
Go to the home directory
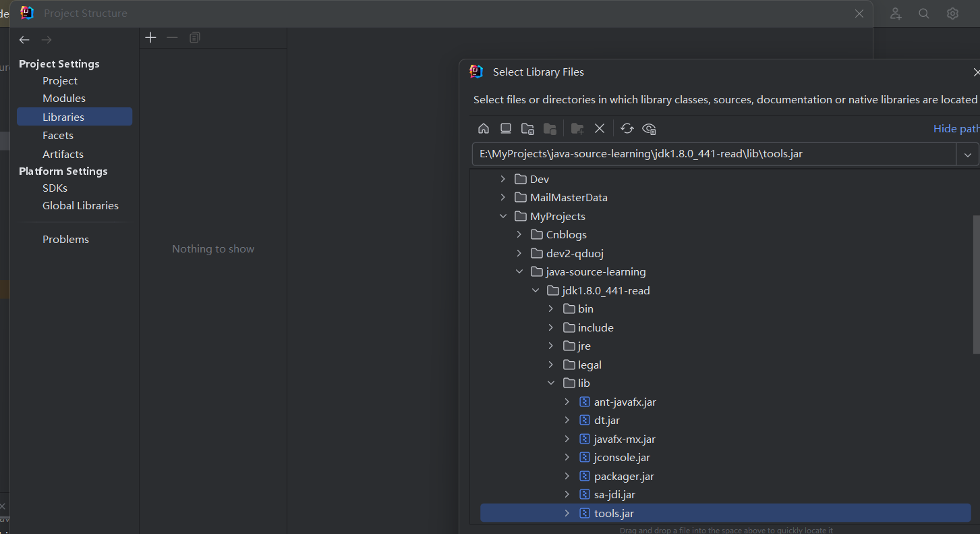tap(484, 128)
